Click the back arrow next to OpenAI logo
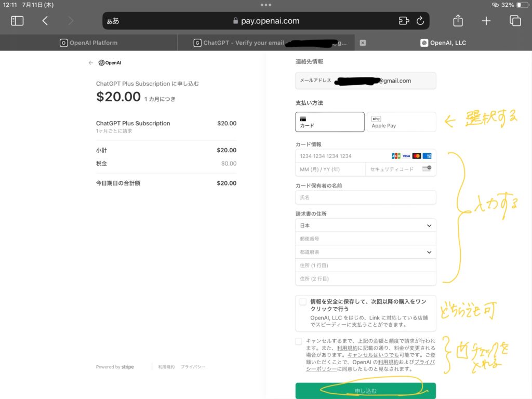The height and width of the screenshot is (399, 532). pos(90,63)
